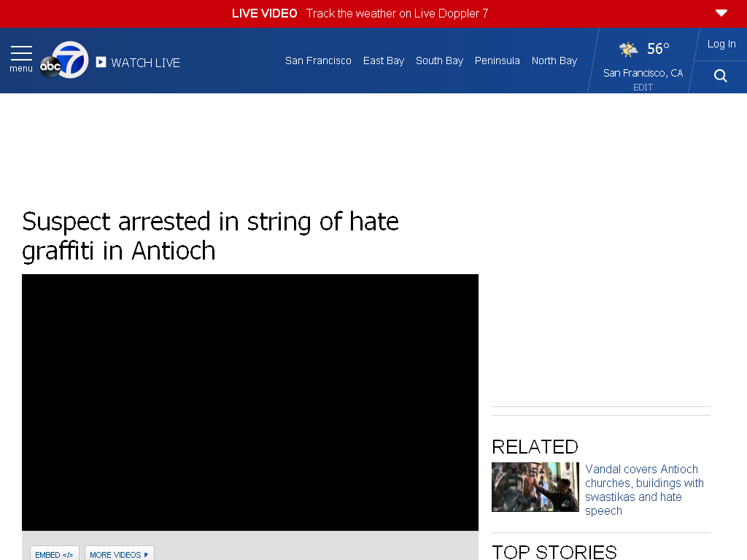Select San Francisco nav item
Image resolution: width=747 pixels, height=560 pixels.
tap(318, 61)
